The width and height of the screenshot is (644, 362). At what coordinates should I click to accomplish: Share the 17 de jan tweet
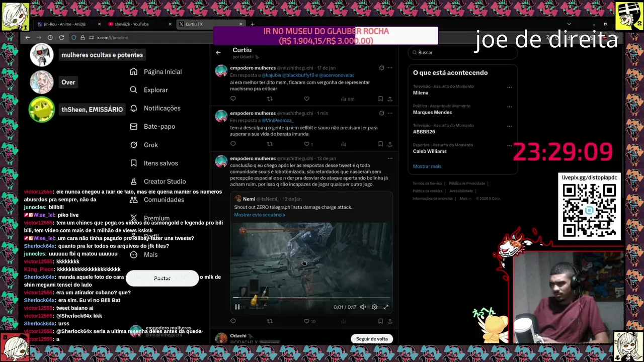389,99
